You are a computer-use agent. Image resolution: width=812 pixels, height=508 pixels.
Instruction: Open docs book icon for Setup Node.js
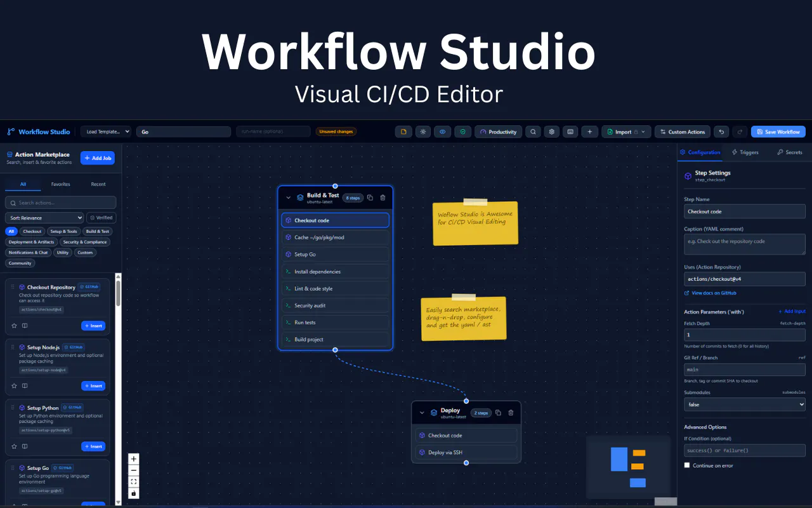25,385
